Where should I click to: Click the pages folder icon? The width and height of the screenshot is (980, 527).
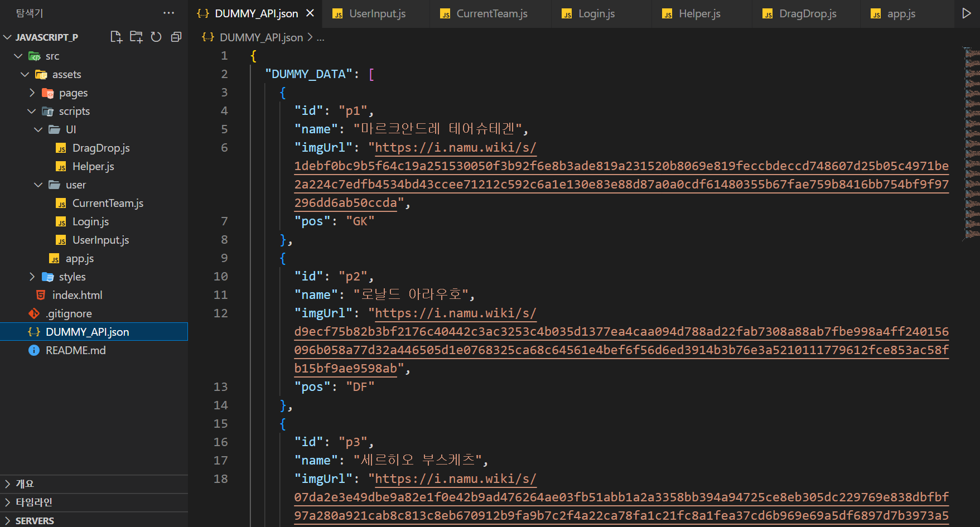pyautogui.click(x=48, y=93)
